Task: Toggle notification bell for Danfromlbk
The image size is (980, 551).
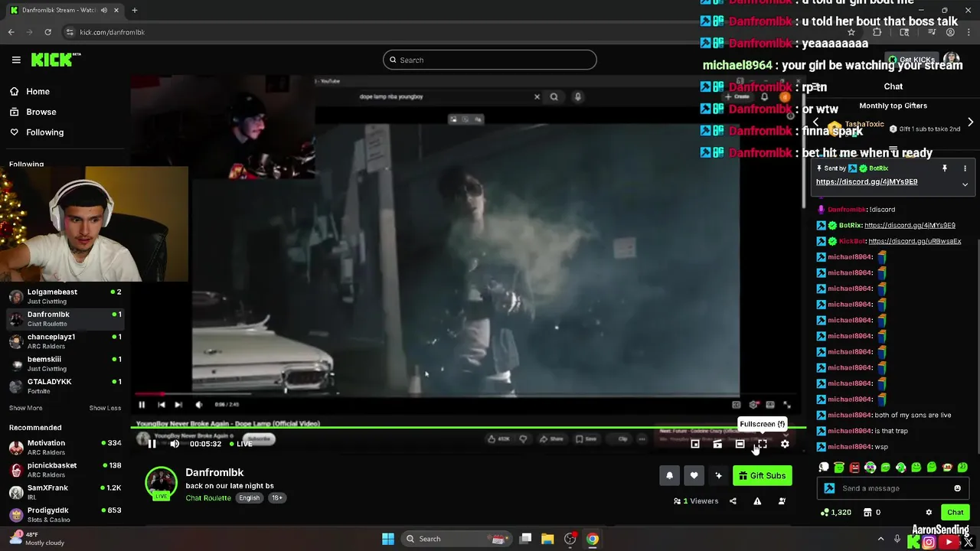Action: [669, 475]
